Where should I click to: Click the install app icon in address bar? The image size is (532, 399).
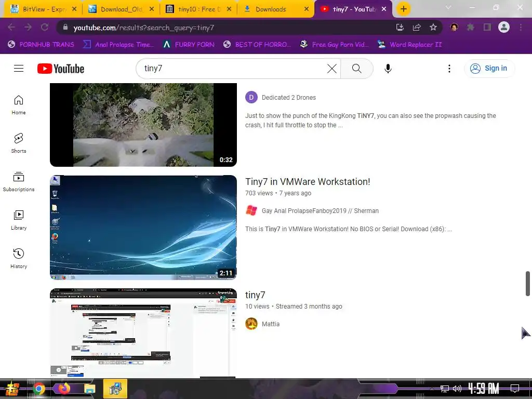[x=400, y=28]
